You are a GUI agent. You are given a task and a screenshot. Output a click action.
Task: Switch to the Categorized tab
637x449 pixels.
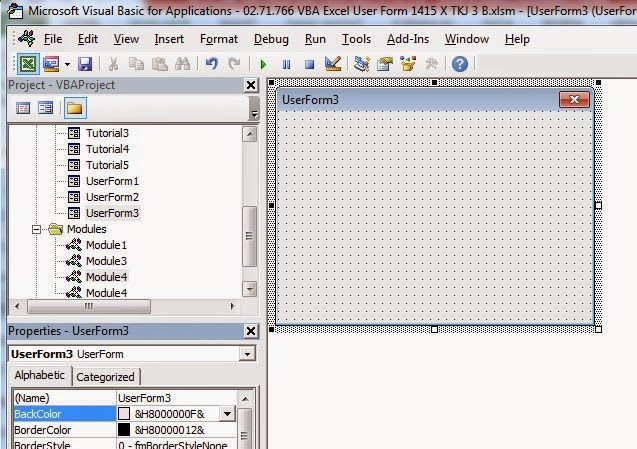105,377
